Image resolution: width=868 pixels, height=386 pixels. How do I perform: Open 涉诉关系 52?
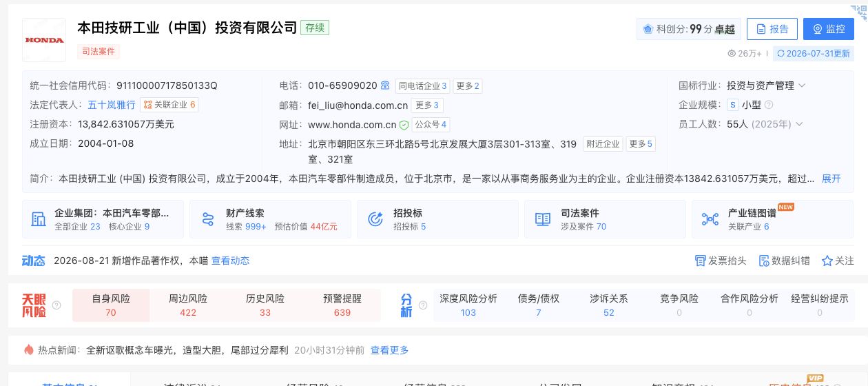coord(609,305)
